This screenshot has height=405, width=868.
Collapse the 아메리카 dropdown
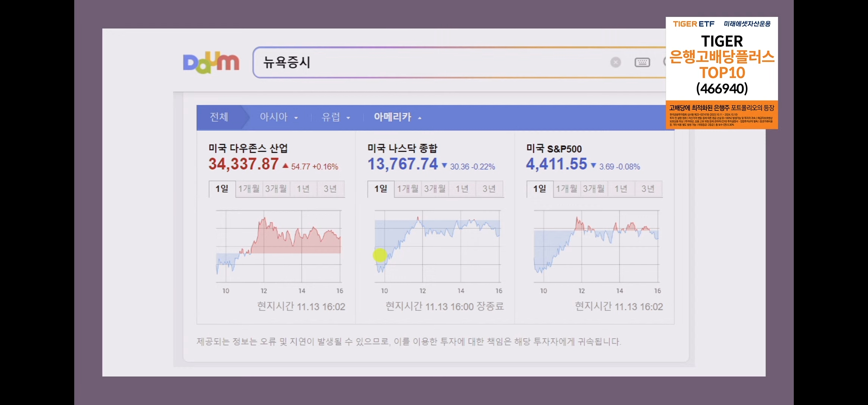point(398,117)
